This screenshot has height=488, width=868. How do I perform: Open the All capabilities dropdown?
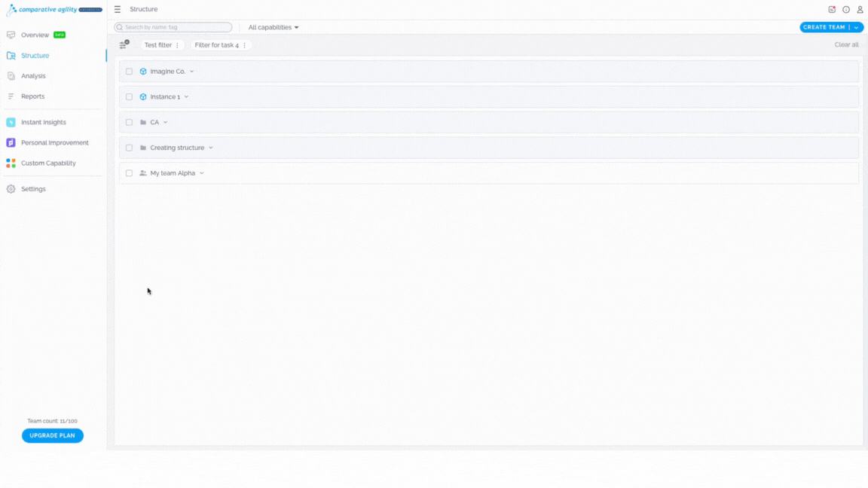coord(274,27)
